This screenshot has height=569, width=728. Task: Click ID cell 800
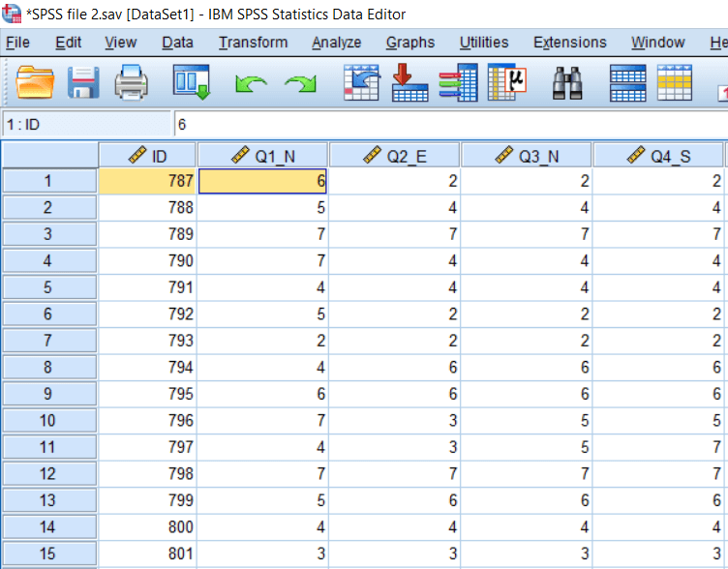click(147, 527)
